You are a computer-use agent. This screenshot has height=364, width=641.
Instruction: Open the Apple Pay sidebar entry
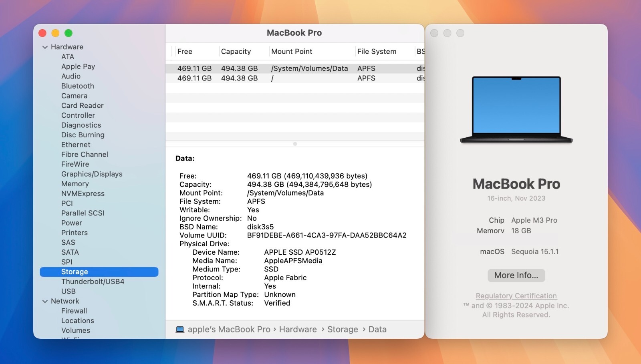pos(78,66)
